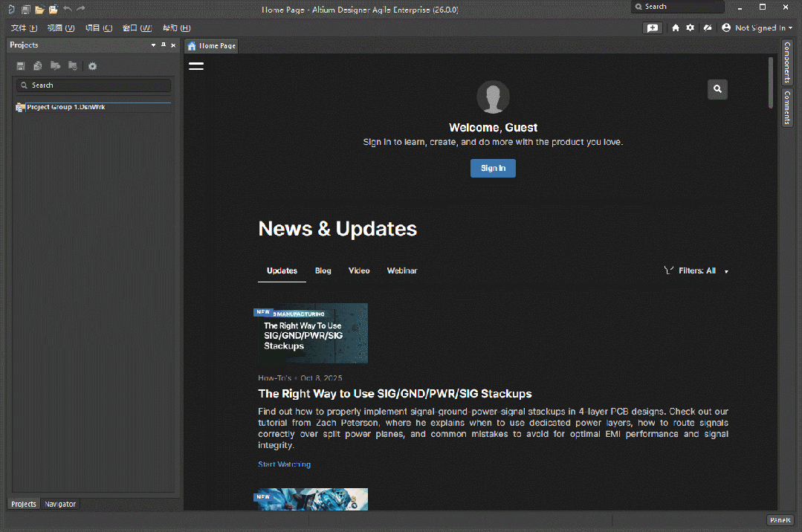This screenshot has height=532, width=802.
Task: Open the 视图 (V) menu
Action: 61,28
